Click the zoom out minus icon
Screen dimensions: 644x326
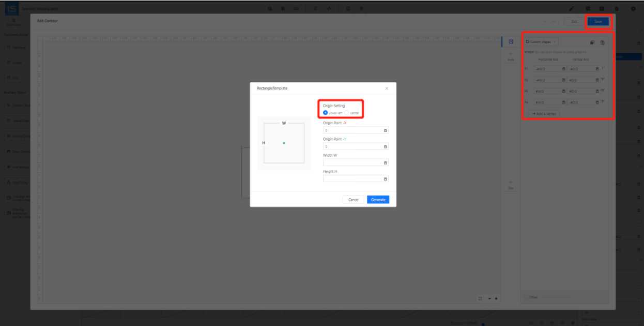(x=490, y=299)
